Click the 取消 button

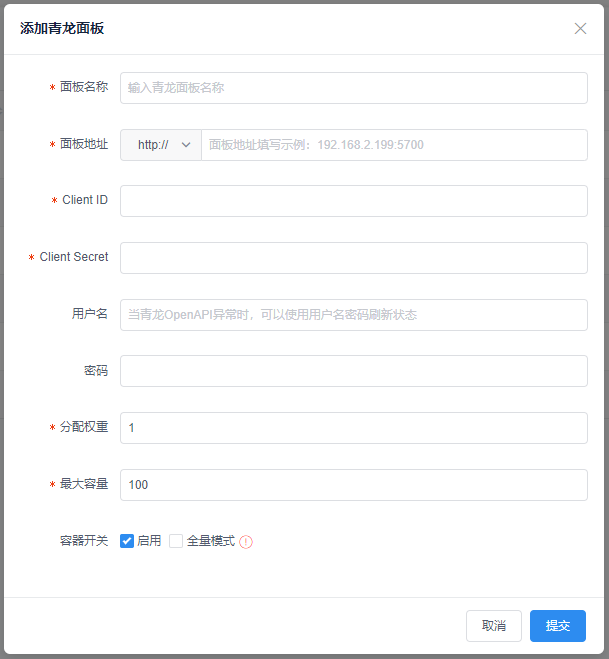(x=494, y=626)
